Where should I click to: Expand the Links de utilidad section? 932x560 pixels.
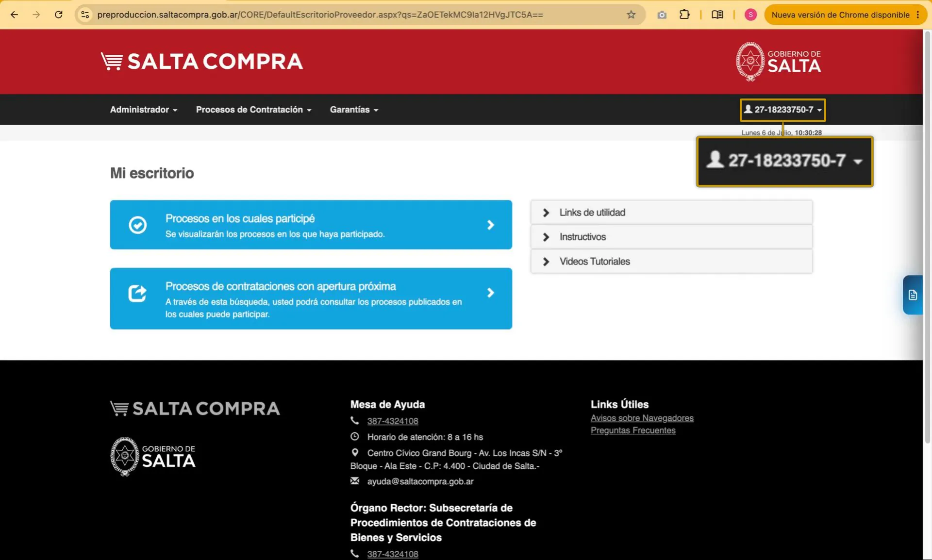coord(671,213)
